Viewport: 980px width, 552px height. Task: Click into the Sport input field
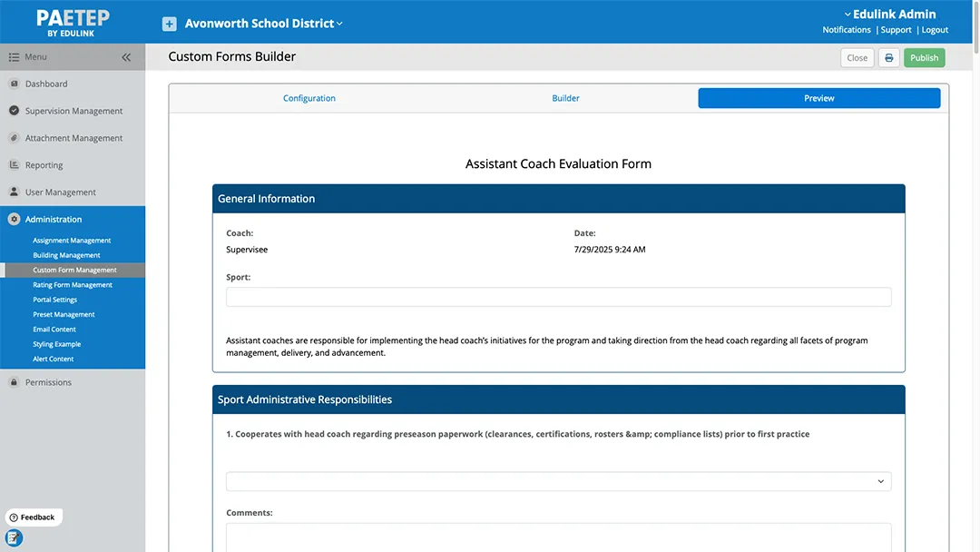[559, 297]
